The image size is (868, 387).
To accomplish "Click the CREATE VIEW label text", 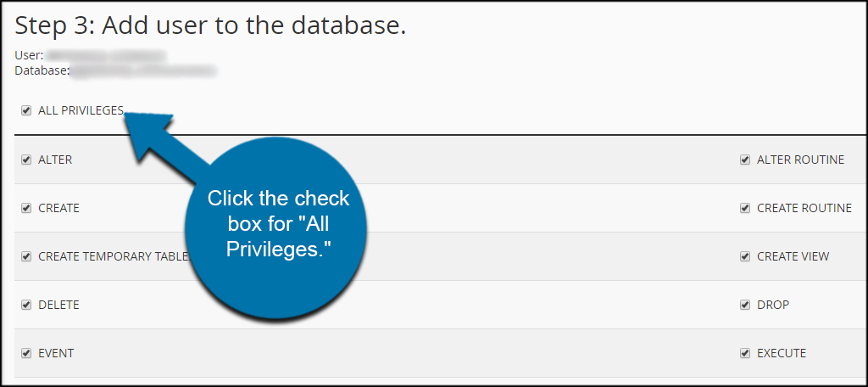I will pyautogui.click(x=793, y=256).
